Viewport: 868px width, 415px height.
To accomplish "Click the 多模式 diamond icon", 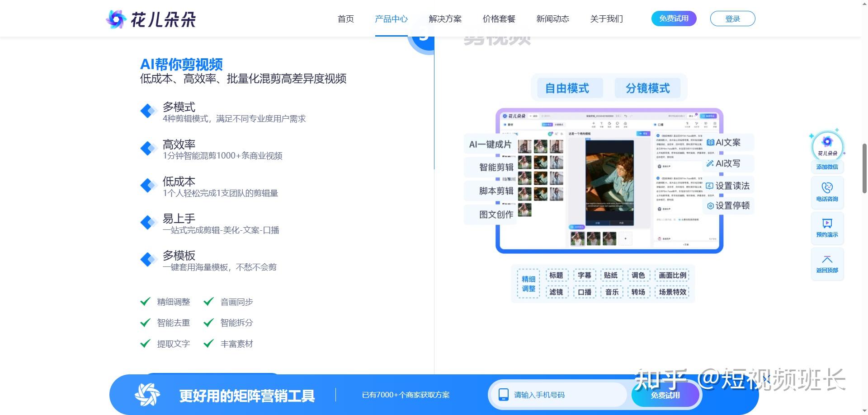I will point(148,111).
